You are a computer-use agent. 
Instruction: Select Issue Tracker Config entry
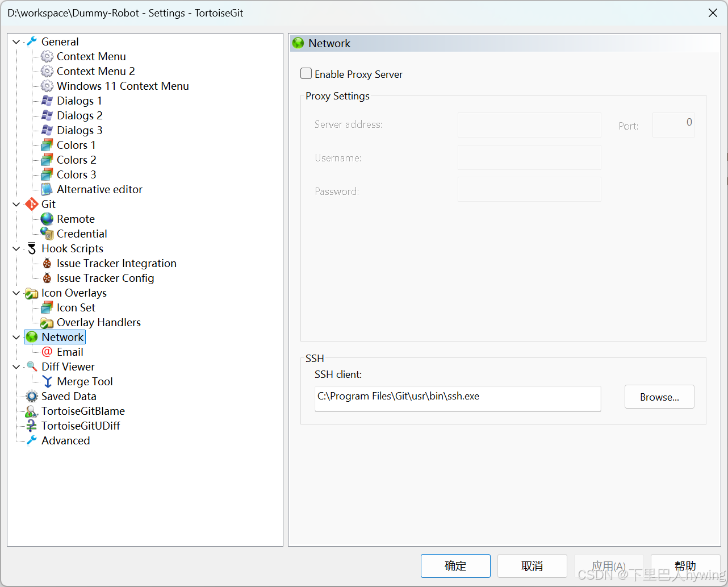tap(105, 278)
